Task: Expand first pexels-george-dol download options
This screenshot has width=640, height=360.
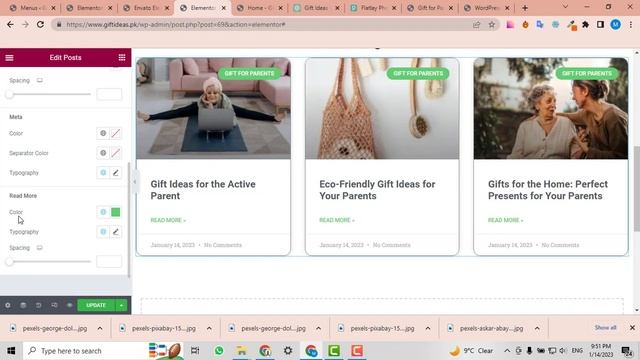Action: click(100, 328)
